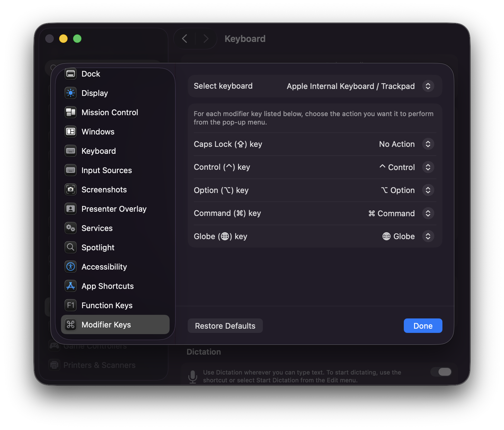Click the Dock icon in the sidebar
Image resolution: width=504 pixels, height=430 pixels.
click(71, 74)
